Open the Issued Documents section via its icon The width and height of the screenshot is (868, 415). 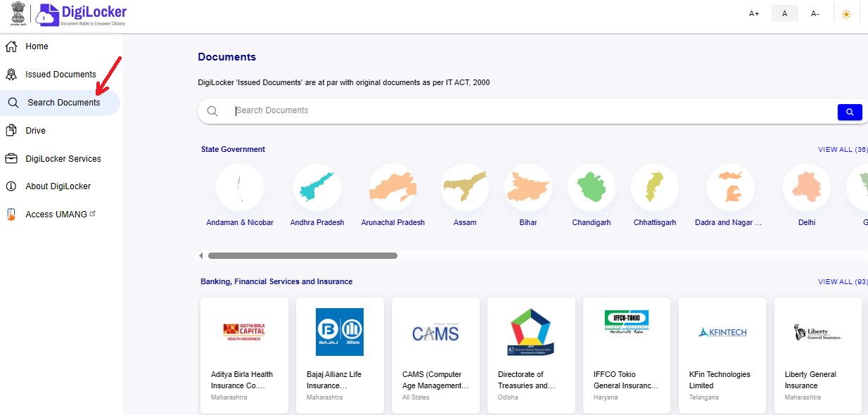tap(13, 74)
